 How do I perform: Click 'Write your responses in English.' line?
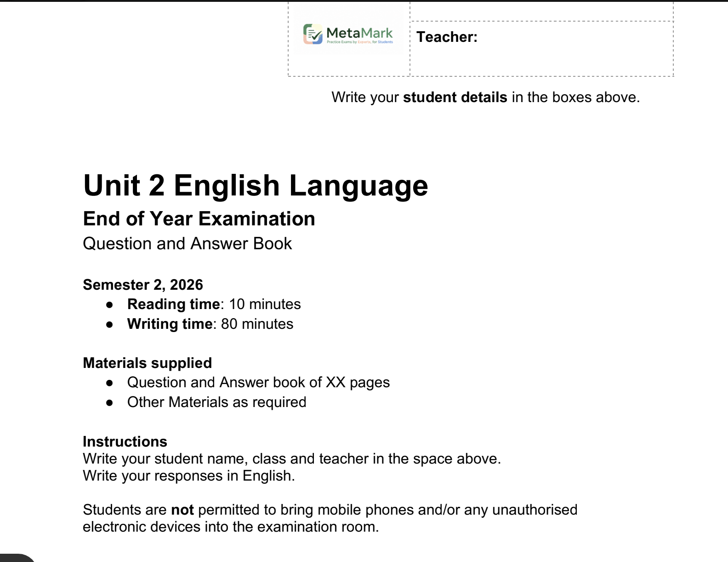[189, 476]
